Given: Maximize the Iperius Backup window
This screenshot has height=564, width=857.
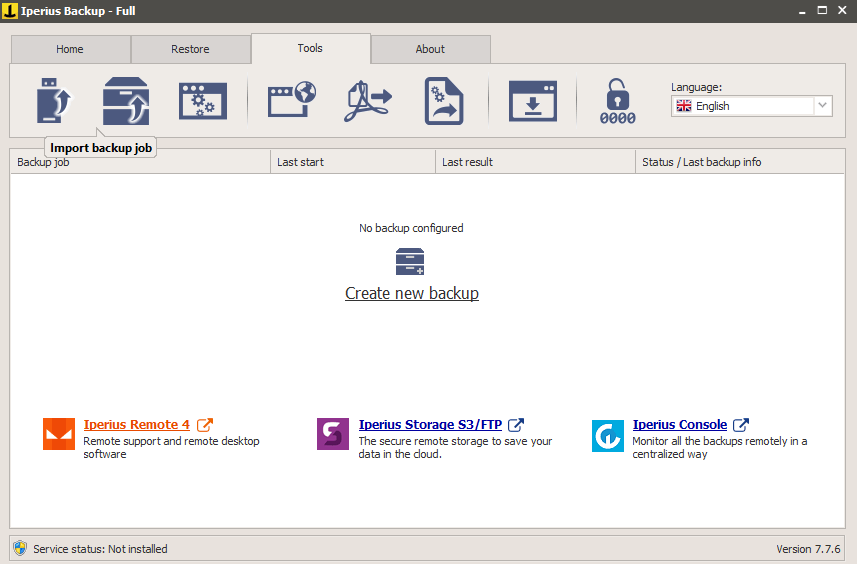Looking at the screenshot, I should 822,10.
